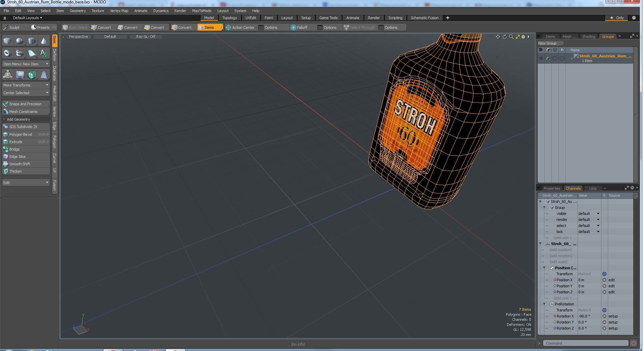Select the Deform vertical tab
This screenshot has width=644, height=351.
[54, 55]
